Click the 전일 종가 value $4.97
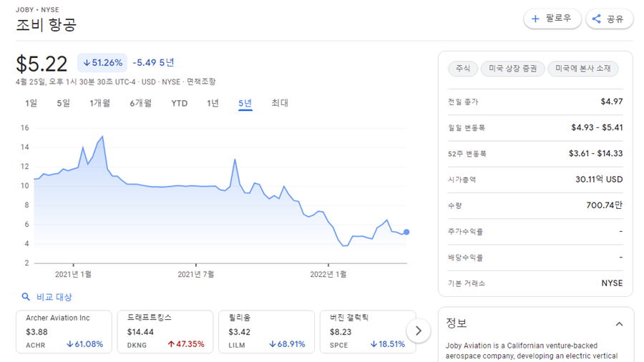Image resolution: width=644 pixels, height=362 pixels. [x=612, y=102]
